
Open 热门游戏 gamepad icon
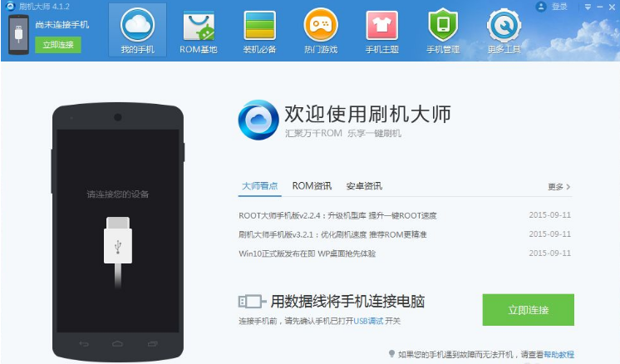point(321,25)
